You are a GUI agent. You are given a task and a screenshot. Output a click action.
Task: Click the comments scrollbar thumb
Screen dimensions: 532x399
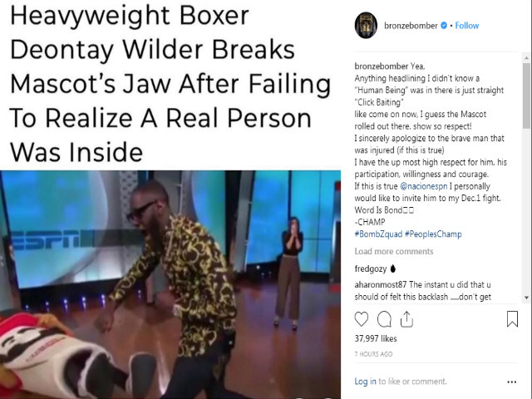526,96
